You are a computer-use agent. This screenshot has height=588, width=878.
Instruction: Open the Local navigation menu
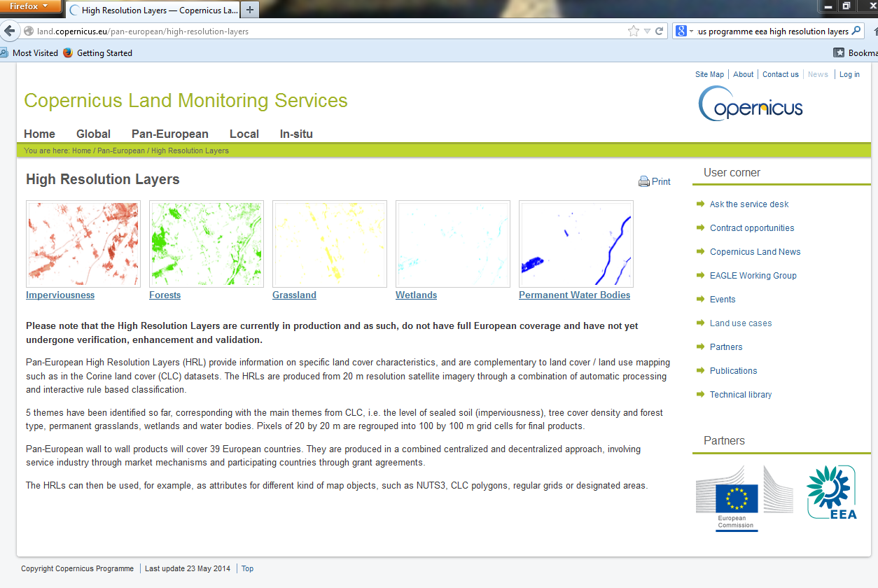[x=244, y=134]
